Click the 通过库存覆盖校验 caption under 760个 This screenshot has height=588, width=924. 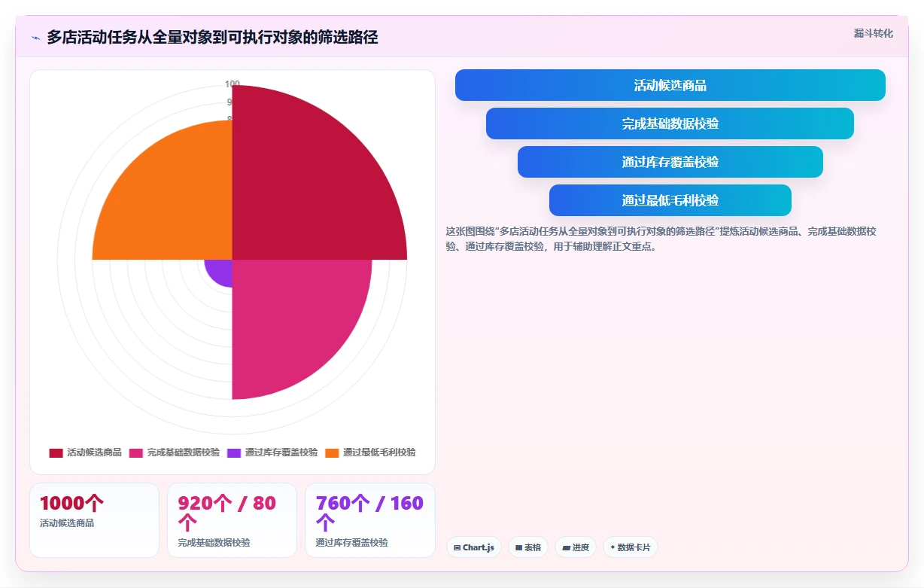pos(351,542)
